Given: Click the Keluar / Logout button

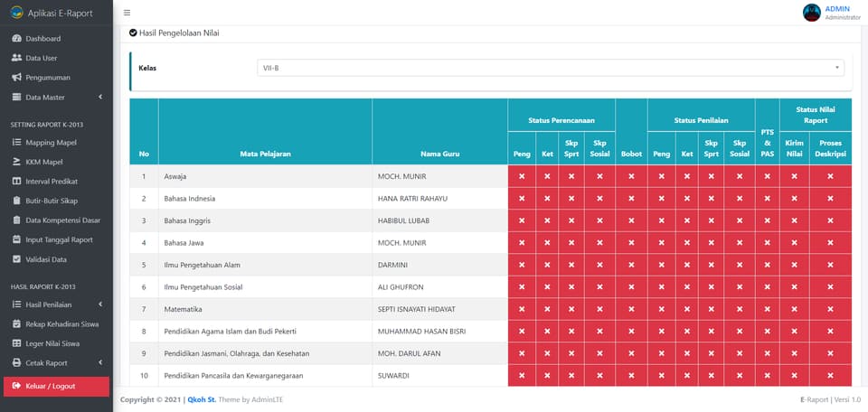Looking at the screenshot, I should click(x=56, y=387).
